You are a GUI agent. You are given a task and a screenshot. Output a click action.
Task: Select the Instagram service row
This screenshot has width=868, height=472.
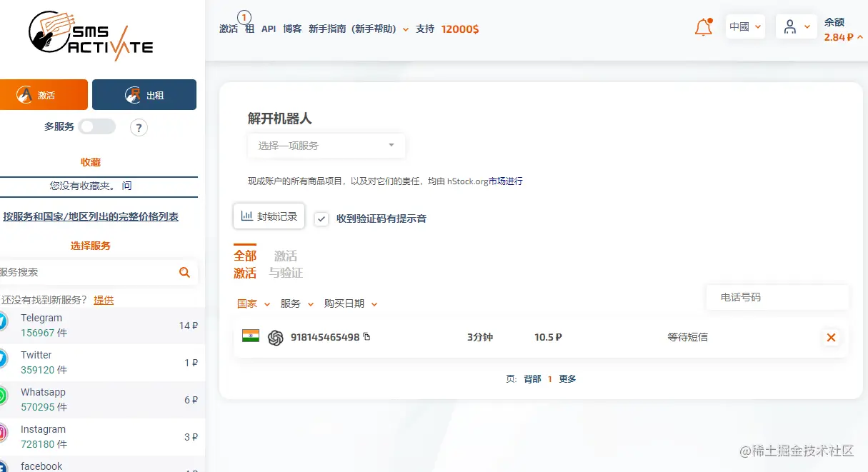[99, 437]
